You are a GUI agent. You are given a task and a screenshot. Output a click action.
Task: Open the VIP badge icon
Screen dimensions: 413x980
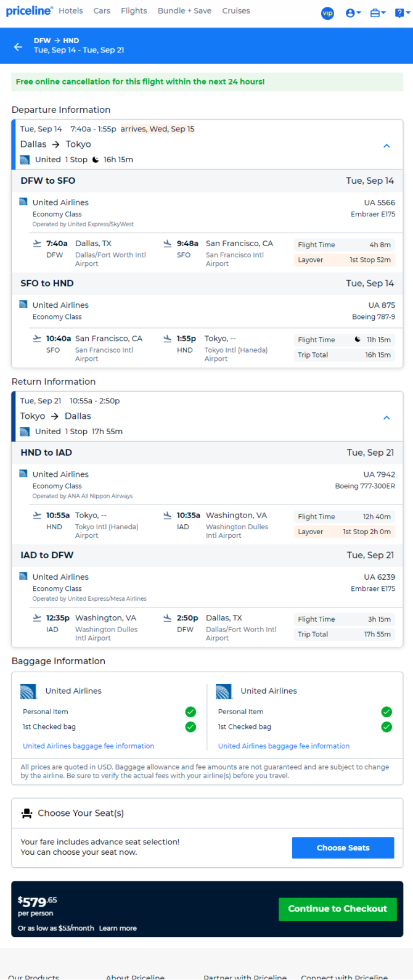327,13
